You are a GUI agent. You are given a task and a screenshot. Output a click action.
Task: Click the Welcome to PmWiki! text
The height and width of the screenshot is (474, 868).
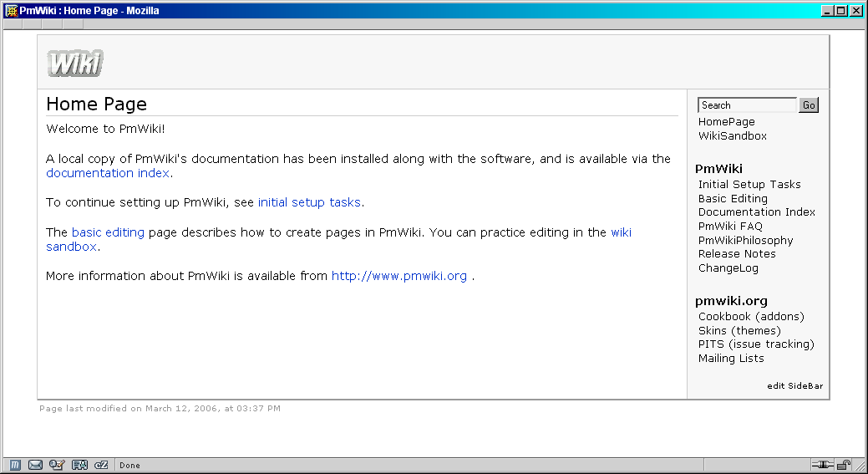click(105, 129)
